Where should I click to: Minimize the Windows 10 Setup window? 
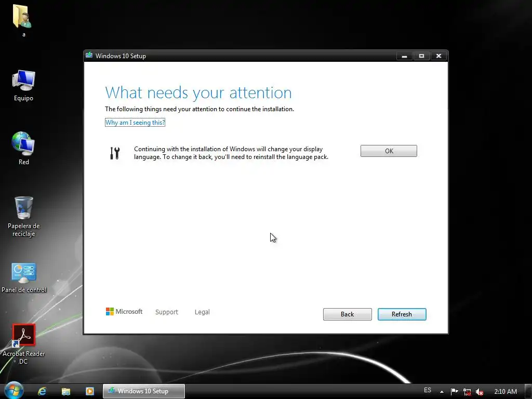(404, 56)
